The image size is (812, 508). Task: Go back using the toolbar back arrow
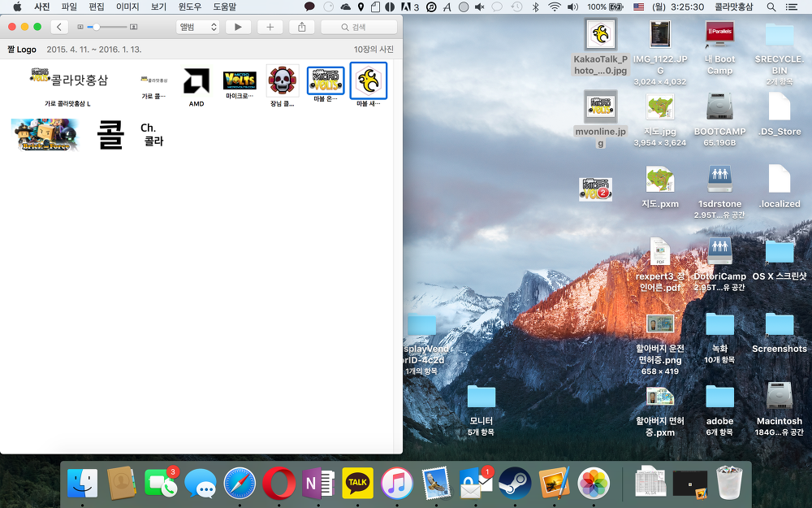(x=59, y=27)
